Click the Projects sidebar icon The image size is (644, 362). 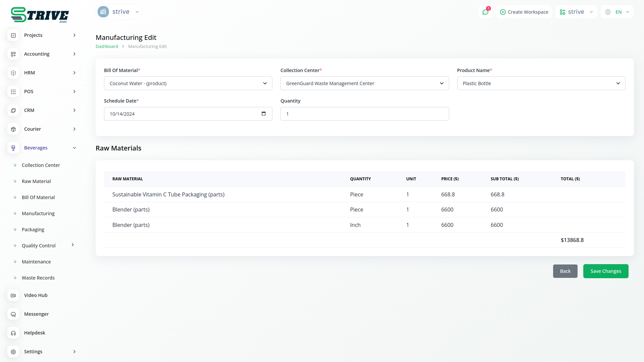(x=13, y=35)
